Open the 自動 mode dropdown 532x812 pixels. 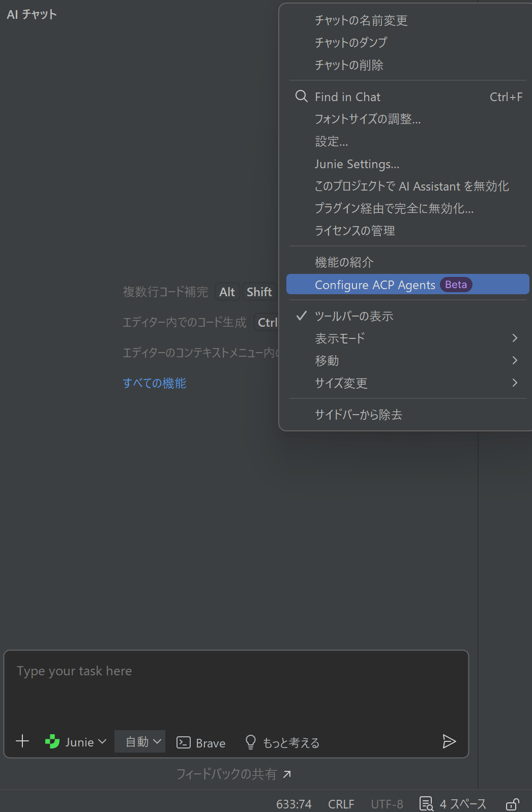coord(140,742)
